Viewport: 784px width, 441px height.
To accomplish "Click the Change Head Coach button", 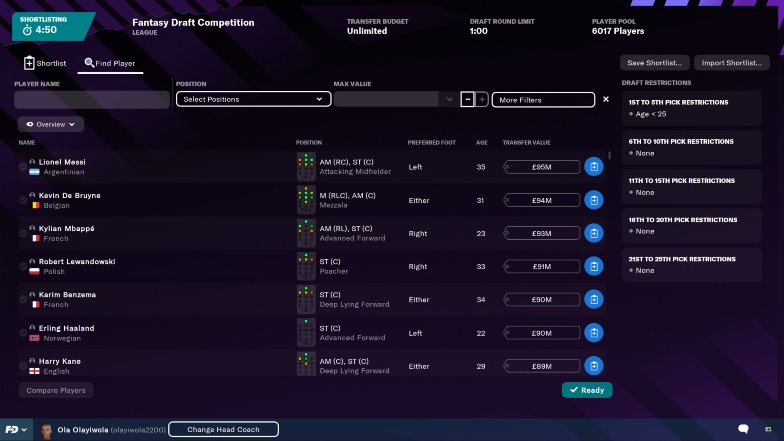I will [x=224, y=429].
